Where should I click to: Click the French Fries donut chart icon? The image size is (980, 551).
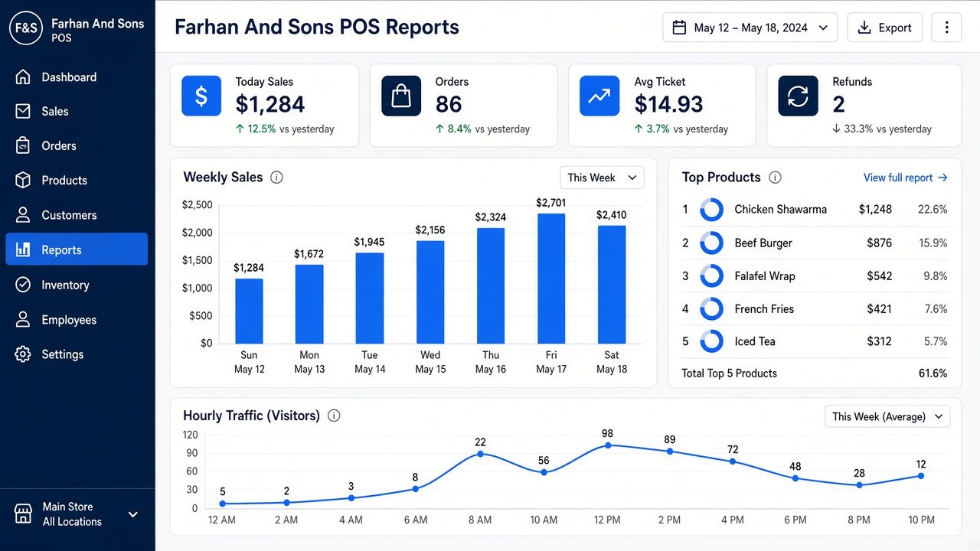(x=712, y=309)
